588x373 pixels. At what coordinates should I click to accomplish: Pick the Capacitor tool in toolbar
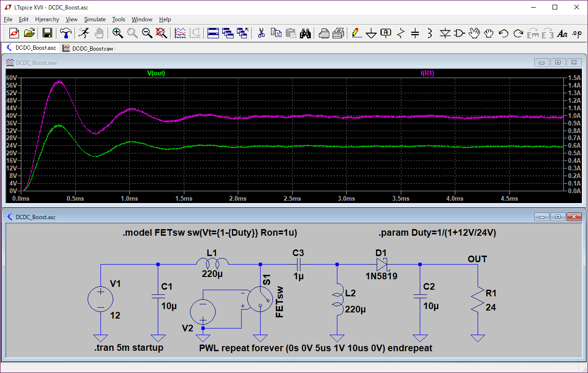coord(415,33)
